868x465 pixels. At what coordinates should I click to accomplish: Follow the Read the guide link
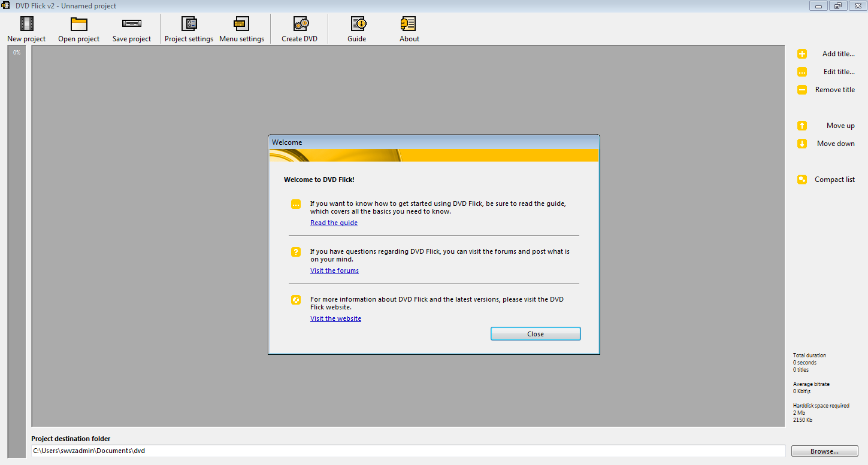pyautogui.click(x=334, y=223)
